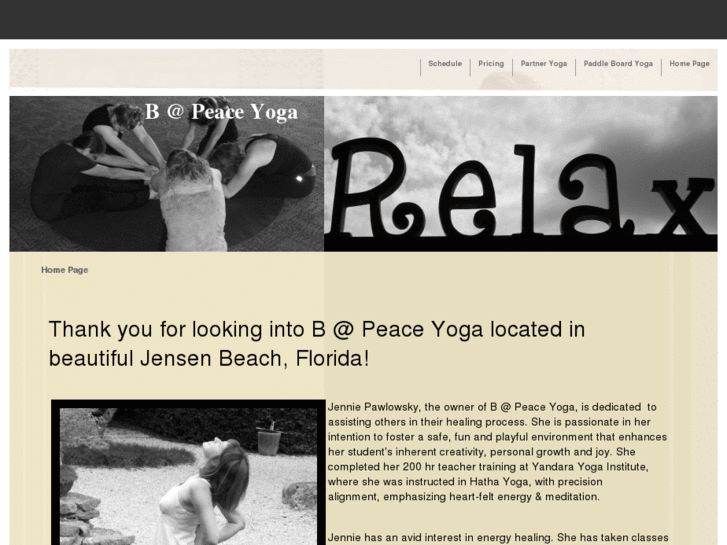Click the woman in white in the group photo

(192, 202)
